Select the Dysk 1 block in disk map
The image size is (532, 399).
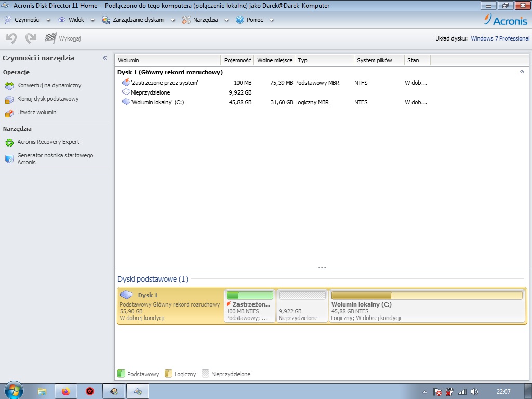click(170, 306)
